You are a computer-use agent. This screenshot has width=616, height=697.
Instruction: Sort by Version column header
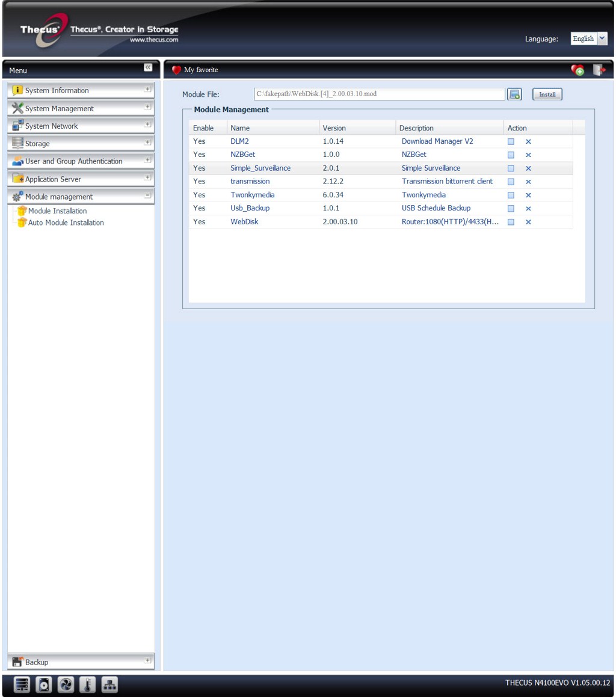357,128
